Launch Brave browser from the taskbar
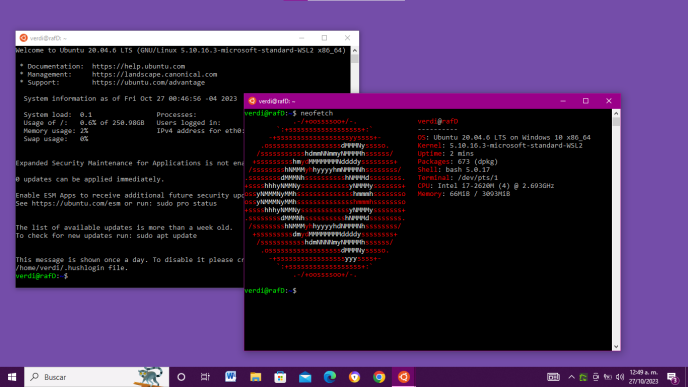 tap(355, 377)
